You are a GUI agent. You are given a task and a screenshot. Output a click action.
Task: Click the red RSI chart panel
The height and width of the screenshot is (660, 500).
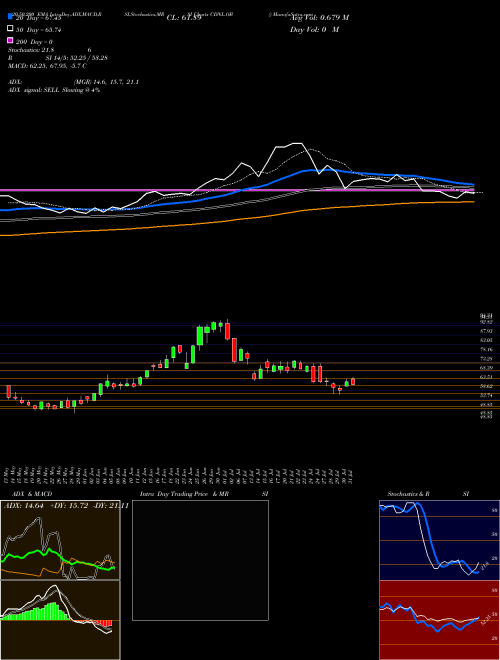point(439,620)
